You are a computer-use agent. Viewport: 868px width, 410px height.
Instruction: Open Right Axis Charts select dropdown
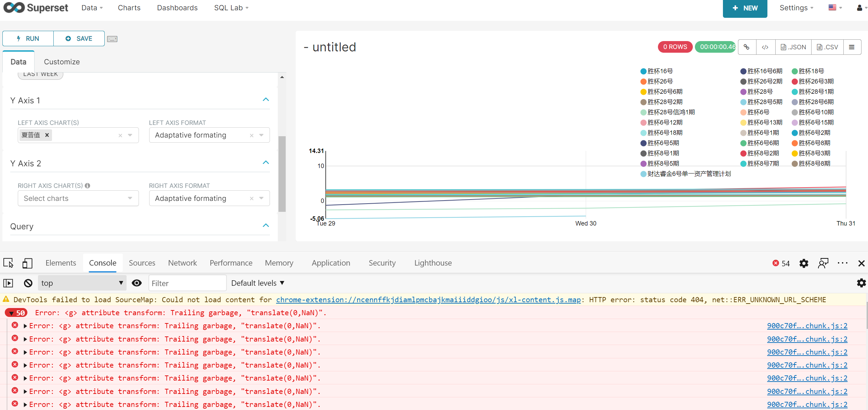coord(78,198)
